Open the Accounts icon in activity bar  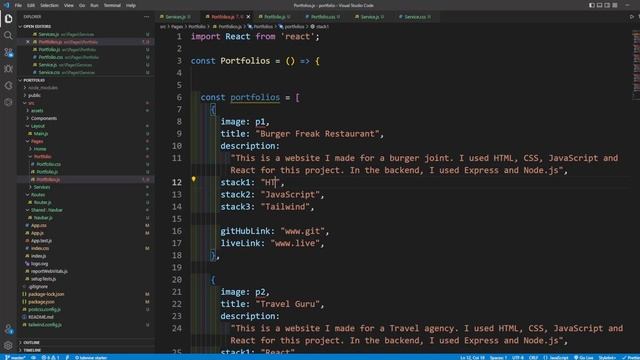[8, 329]
